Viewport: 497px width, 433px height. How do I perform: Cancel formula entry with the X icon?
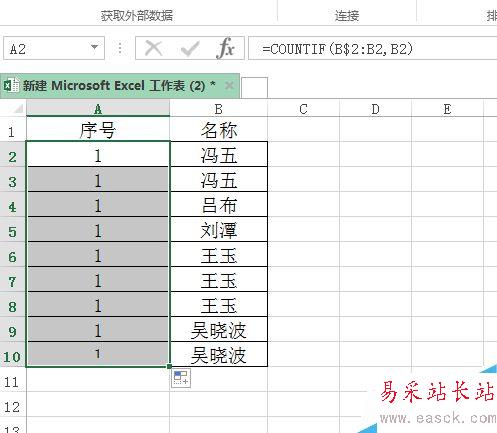click(x=153, y=48)
